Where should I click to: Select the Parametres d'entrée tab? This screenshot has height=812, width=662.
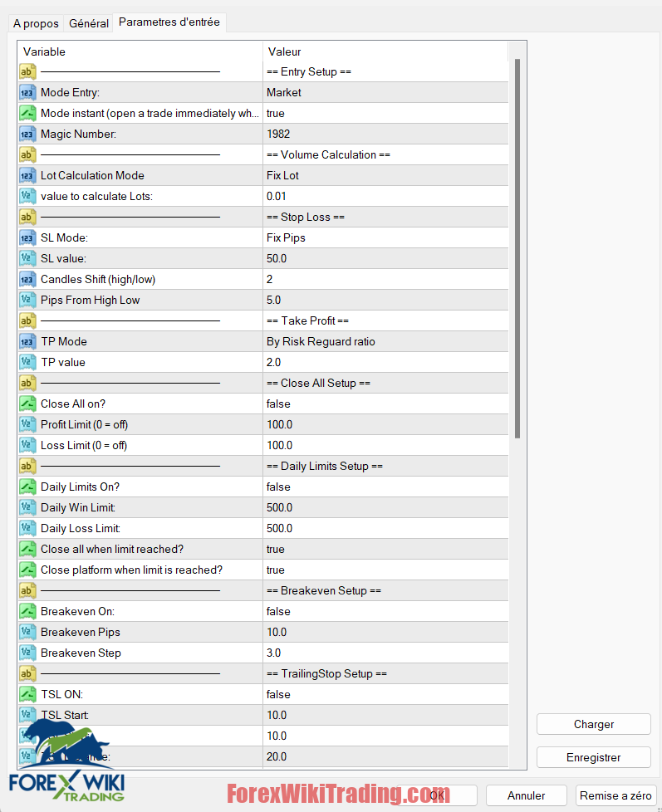(169, 22)
